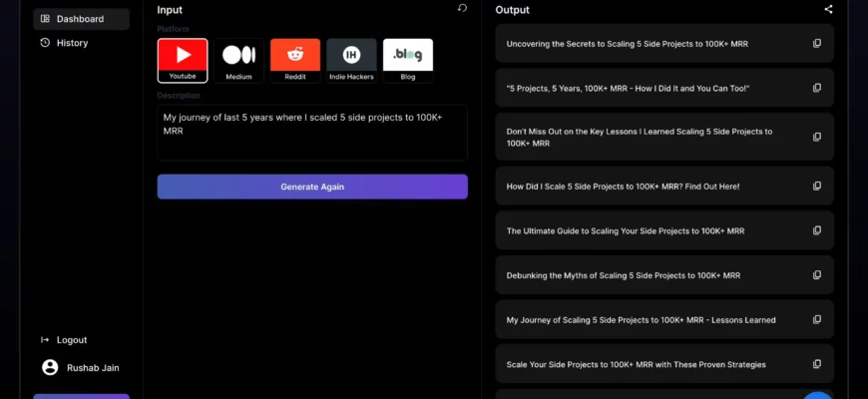
Task: Choose the Medium platform tile
Action: (238, 60)
